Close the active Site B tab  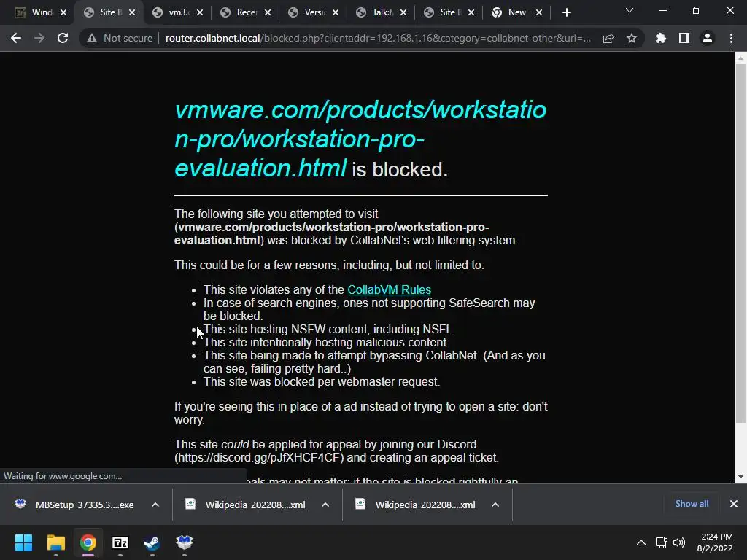coord(132,13)
